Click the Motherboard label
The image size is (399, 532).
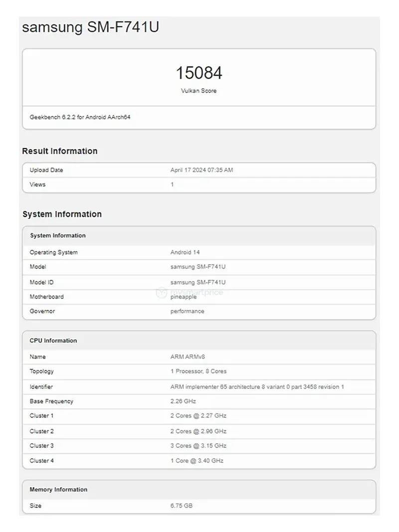[x=46, y=297]
